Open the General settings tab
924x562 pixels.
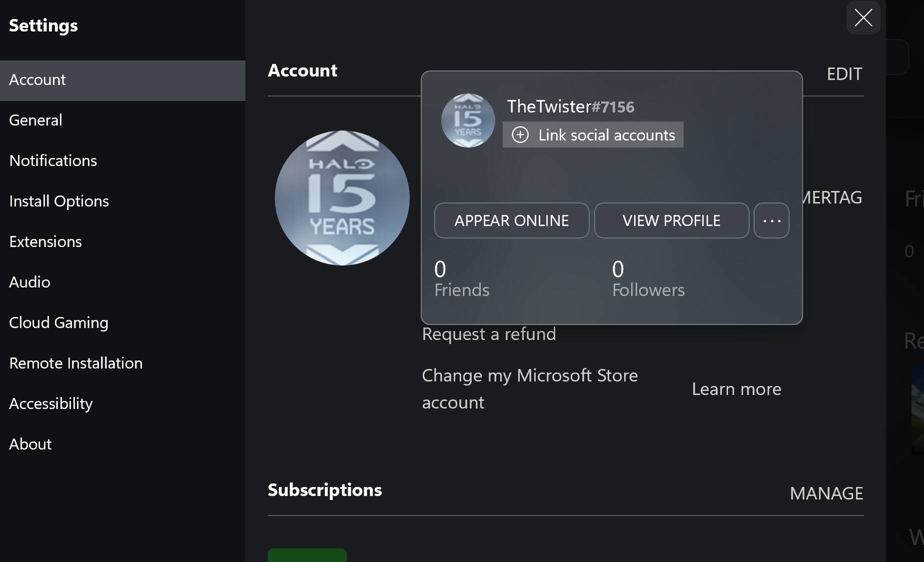[x=36, y=120]
